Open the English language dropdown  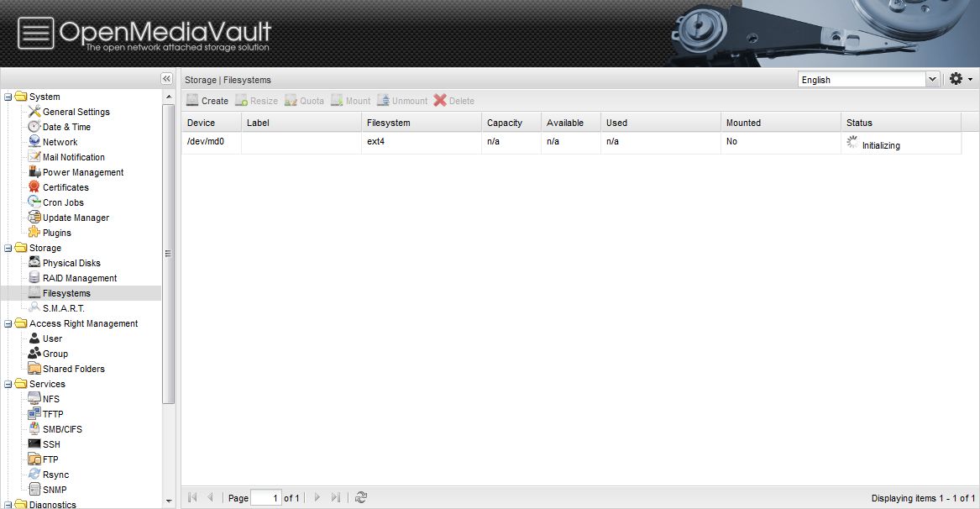tap(932, 80)
